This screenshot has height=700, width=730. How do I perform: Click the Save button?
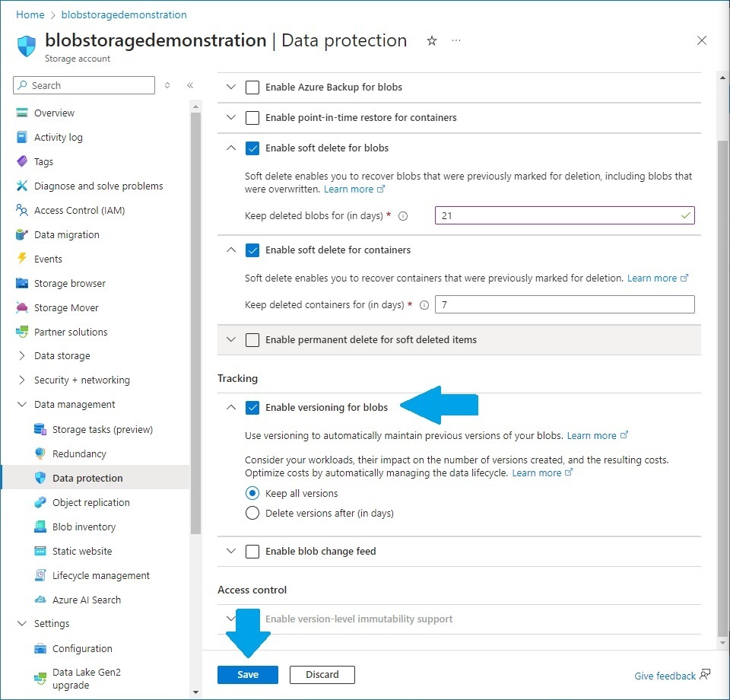coord(248,674)
